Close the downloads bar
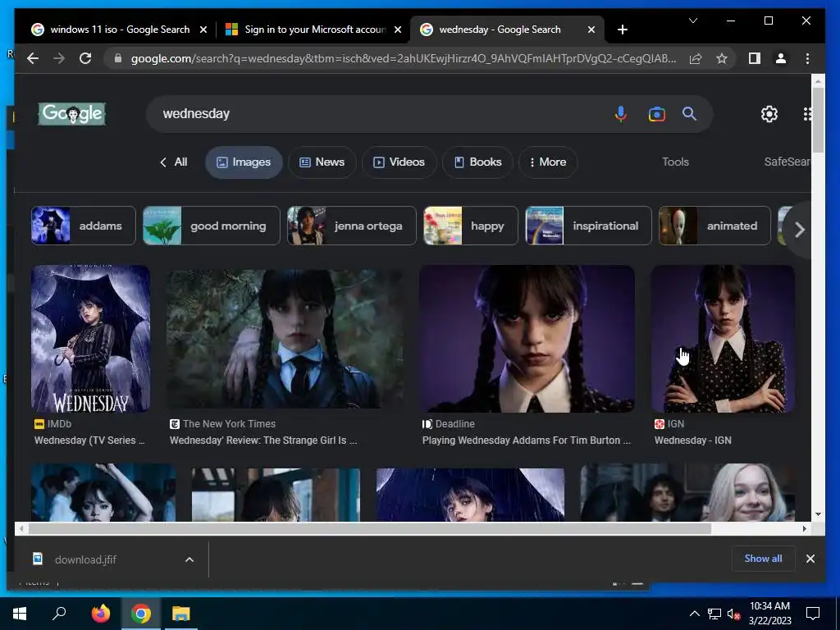 (x=810, y=559)
